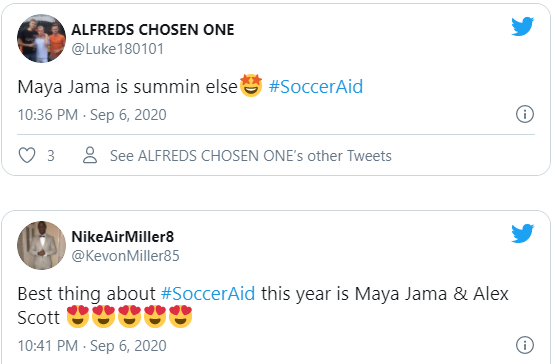Open NikeAirMiller8 profile picture
555x364 pixels.
(x=41, y=245)
